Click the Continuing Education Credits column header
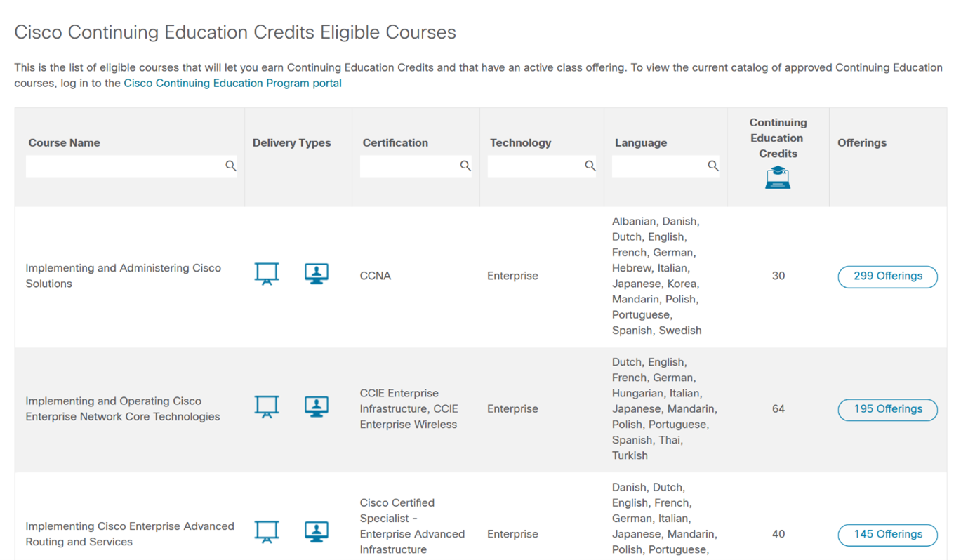Screen dimensions: 968x560 coord(777,138)
